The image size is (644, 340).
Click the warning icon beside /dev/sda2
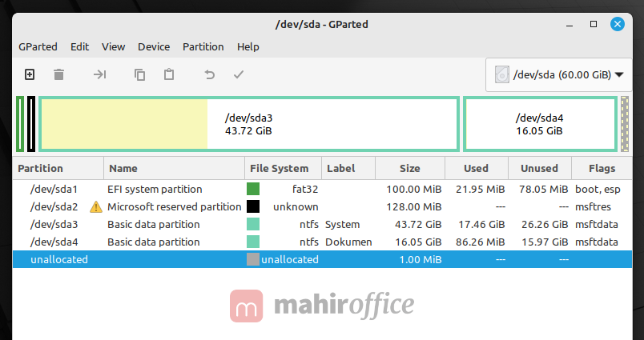pos(96,206)
